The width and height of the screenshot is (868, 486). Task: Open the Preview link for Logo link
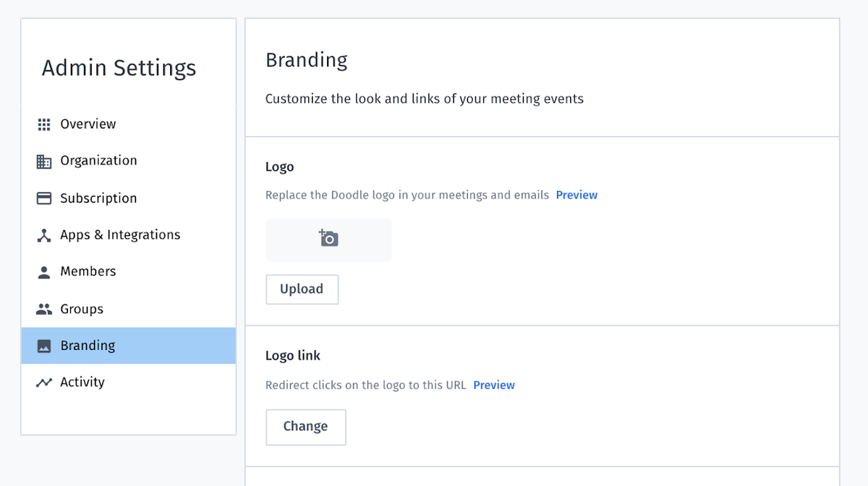494,385
